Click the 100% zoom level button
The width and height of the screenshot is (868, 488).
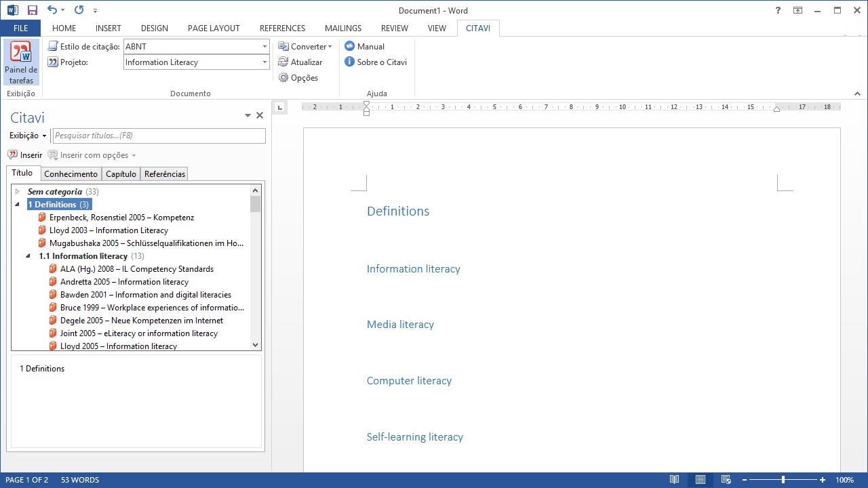(845, 480)
